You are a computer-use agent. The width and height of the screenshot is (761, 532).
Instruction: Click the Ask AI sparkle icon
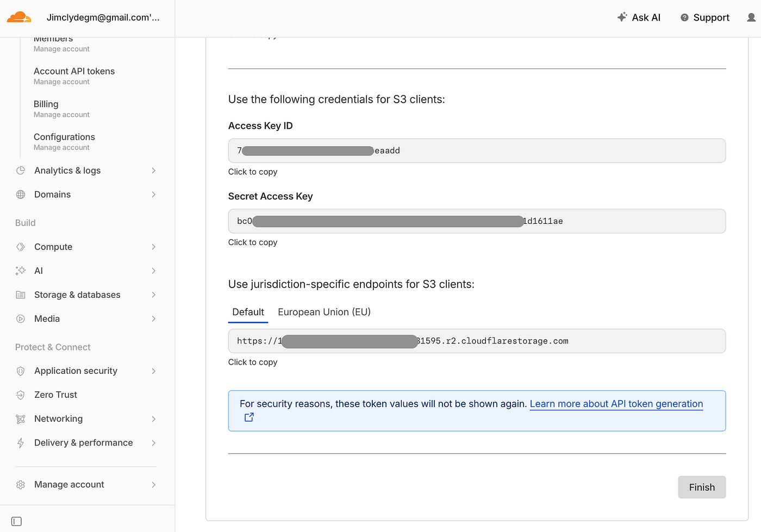(621, 17)
